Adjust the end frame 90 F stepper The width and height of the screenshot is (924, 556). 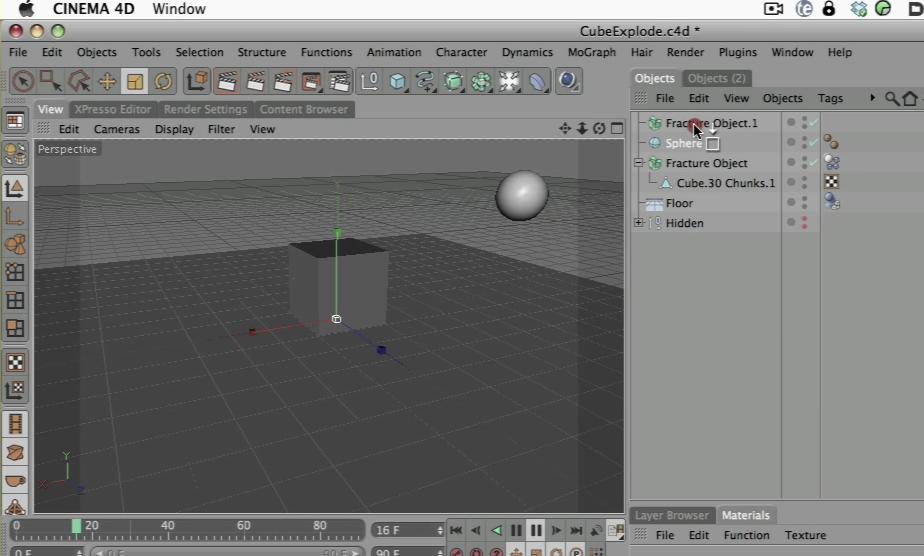[x=440, y=552]
